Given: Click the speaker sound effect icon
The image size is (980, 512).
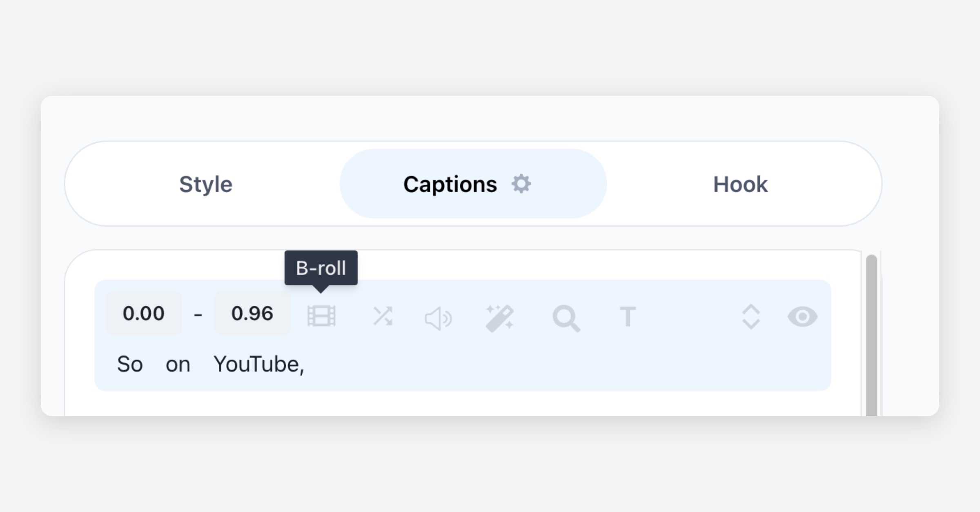Looking at the screenshot, I should [x=438, y=318].
